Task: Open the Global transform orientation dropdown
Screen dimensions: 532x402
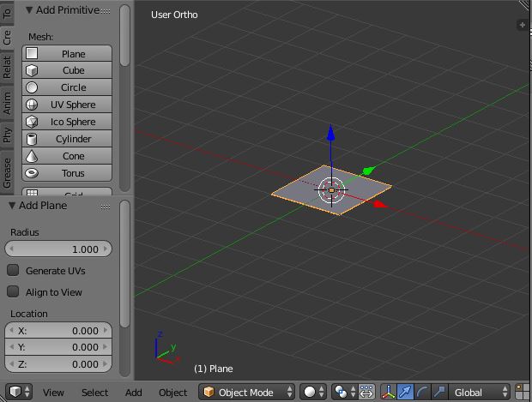Action: click(x=480, y=393)
